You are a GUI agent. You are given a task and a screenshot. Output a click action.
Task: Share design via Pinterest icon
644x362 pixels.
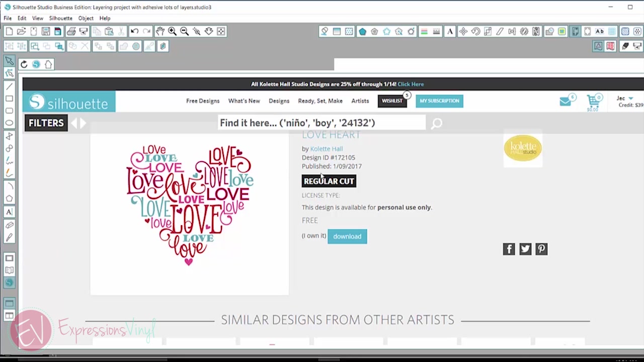[541, 249]
